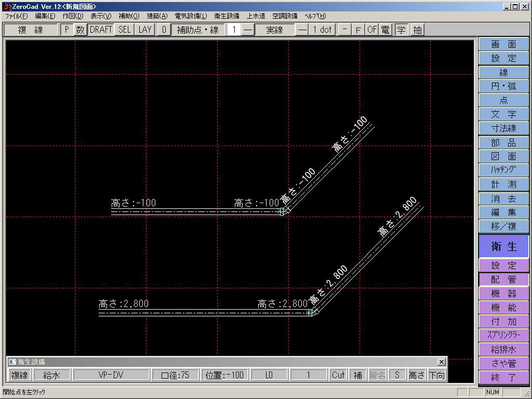Screen dimensions: 532x399
Task: Open the 空調設備 menu
Action: (x=285, y=16)
